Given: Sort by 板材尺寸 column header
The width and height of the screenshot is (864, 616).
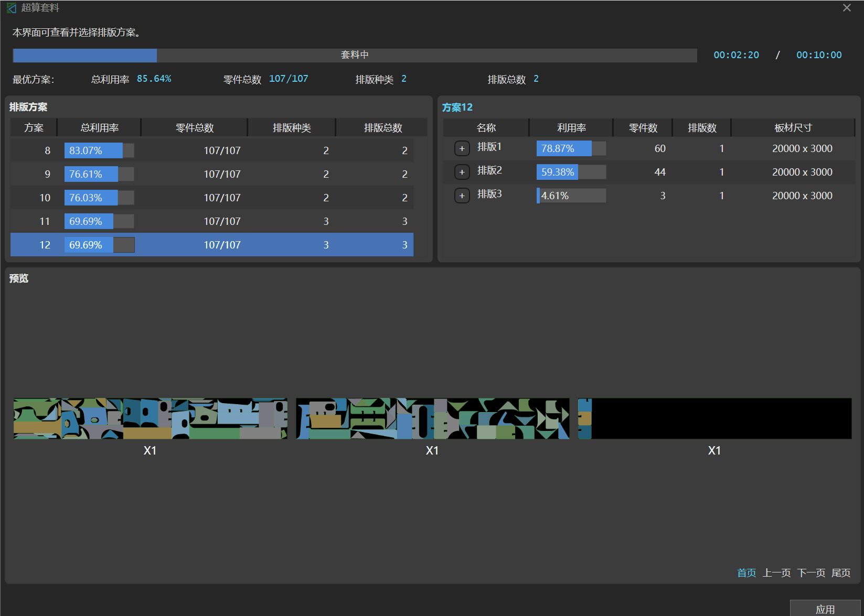Looking at the screenshot, I should coord(793,128).
